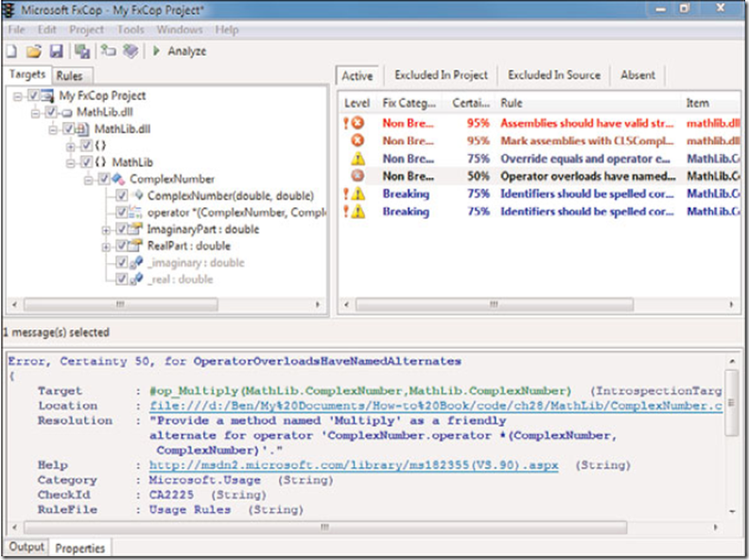
Task: Switch to the Excluded In Source tab
Action: (554, 75)
